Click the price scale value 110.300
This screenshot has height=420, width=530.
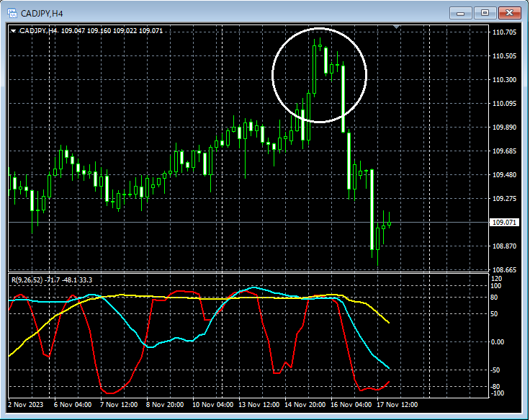[504, 79]
